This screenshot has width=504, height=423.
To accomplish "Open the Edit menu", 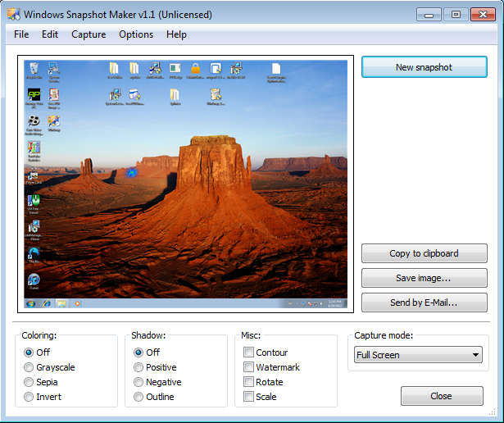I will [x=50, y=34].
